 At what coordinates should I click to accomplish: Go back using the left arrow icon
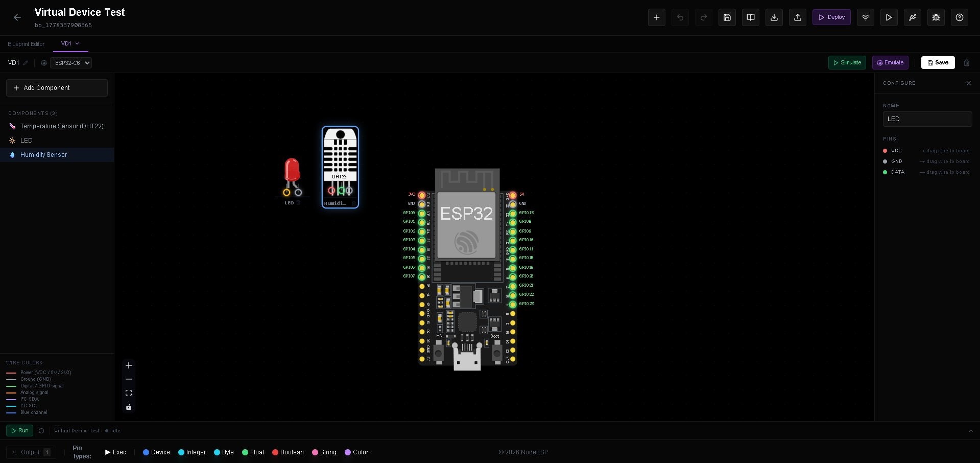pos(17,17)
